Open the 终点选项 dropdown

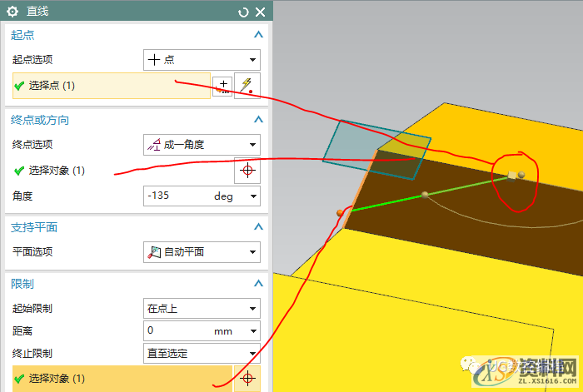point(202,145)
